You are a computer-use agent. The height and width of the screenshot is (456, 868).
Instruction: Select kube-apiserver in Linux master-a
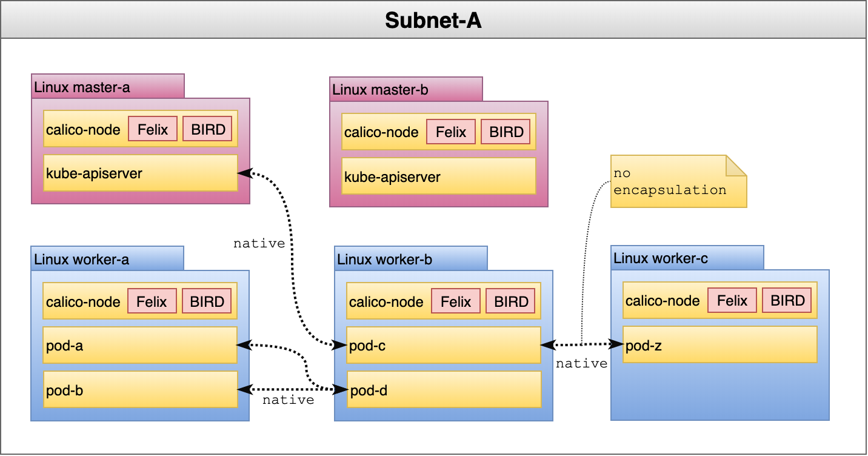tap(140, 173)
